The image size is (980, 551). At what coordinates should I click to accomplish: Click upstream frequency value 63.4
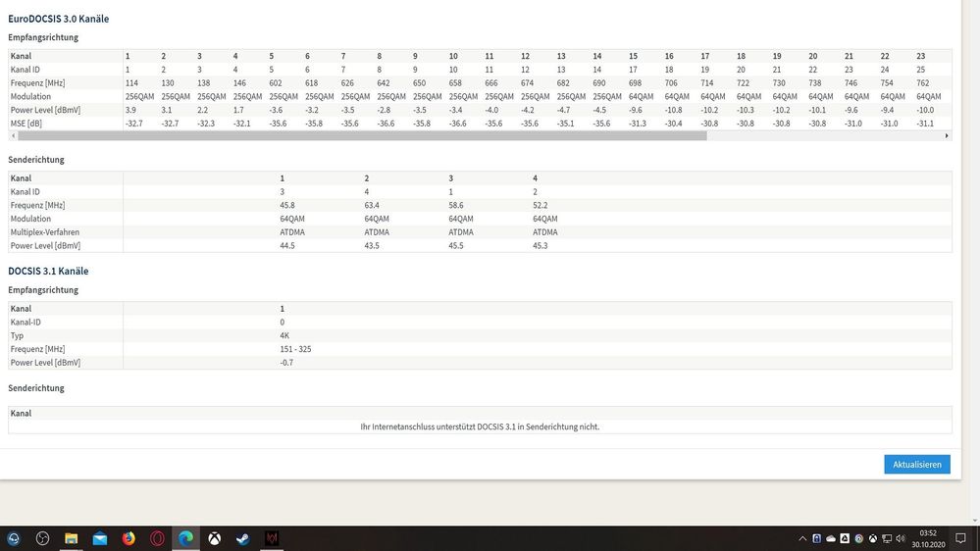pos(372,206)
